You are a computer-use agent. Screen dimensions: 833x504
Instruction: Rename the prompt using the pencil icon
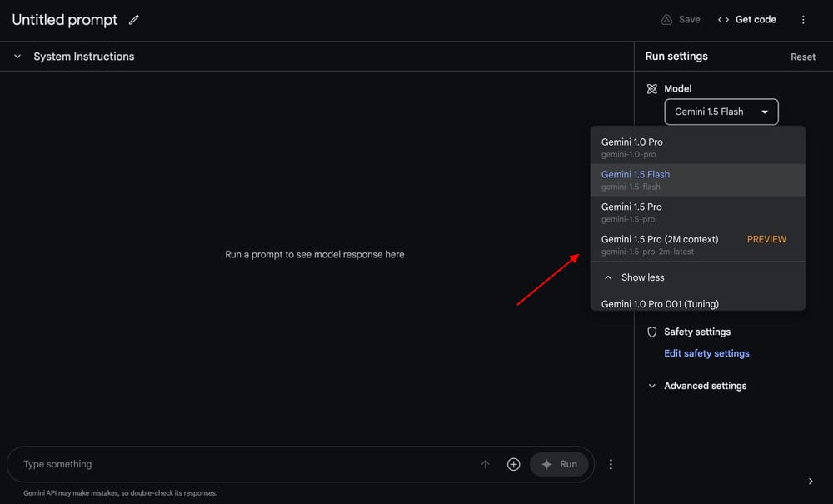click(x=134, y=19)
